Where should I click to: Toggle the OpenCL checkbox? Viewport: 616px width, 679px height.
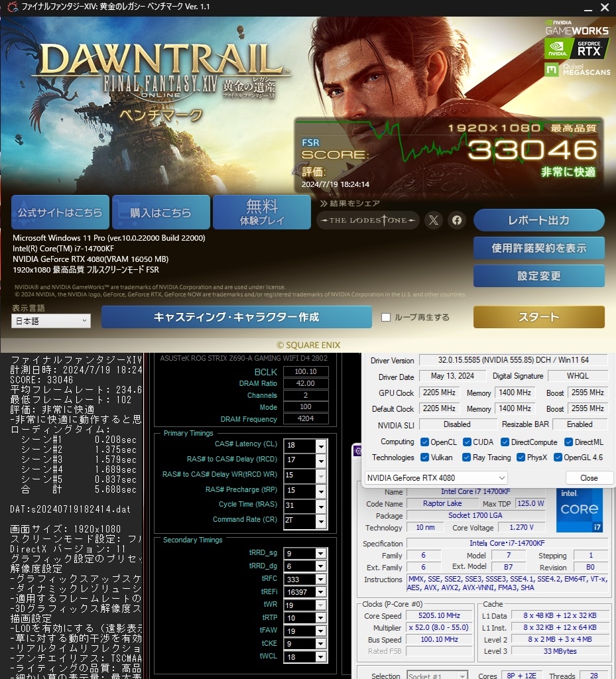point(424,442)
